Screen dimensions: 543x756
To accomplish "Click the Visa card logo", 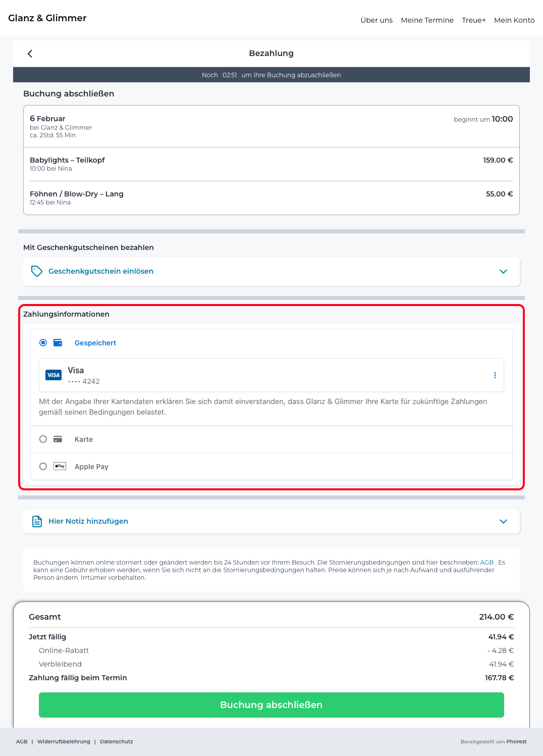I will click(53, 375).
